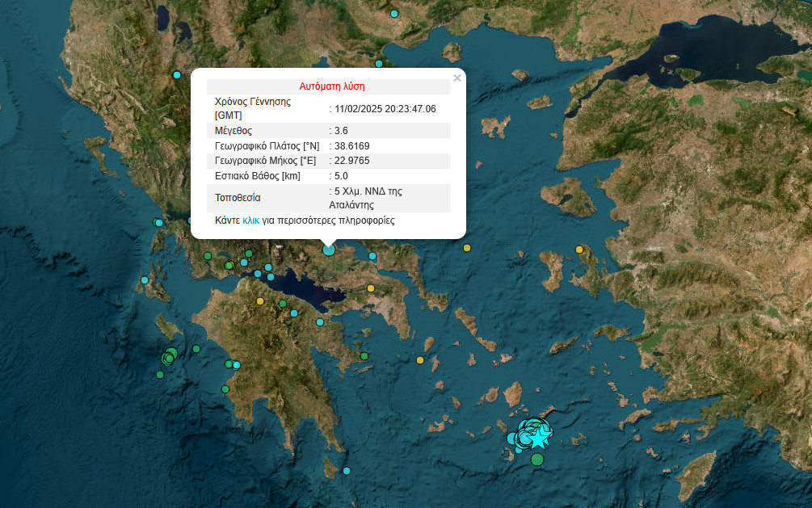This screenshot has height=508, width=812.
Task: Click the yellow marker right of the popup
Action: pyautogui.click(x=466, y=248)
